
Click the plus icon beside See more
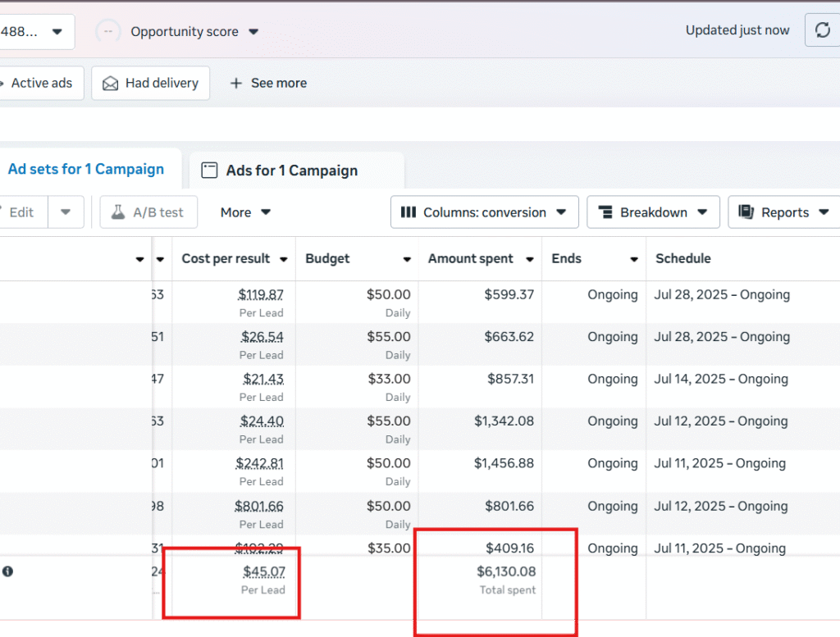tap(236, 84)
